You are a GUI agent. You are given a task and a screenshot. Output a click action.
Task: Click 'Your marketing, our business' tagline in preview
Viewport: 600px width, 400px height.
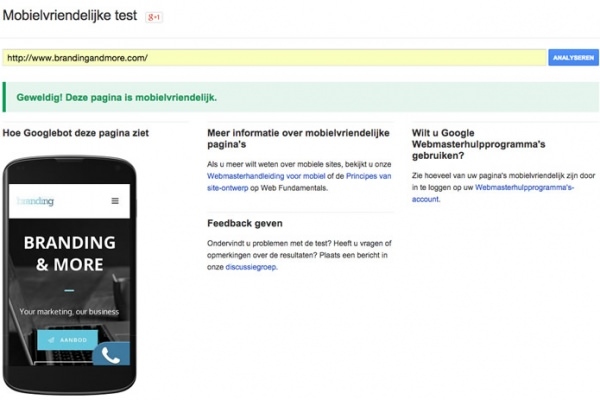pos(69,312)
